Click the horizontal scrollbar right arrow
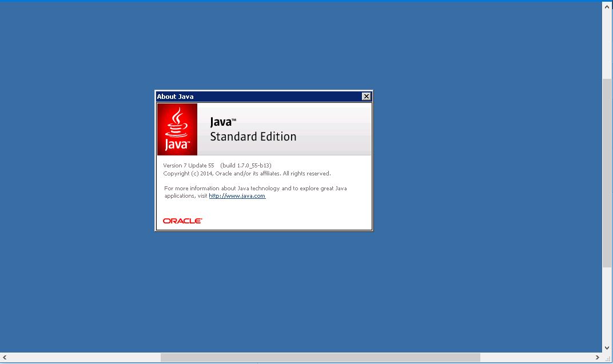Screen dimensions: 613x364 pyautogui.click(x=598, y=358)
